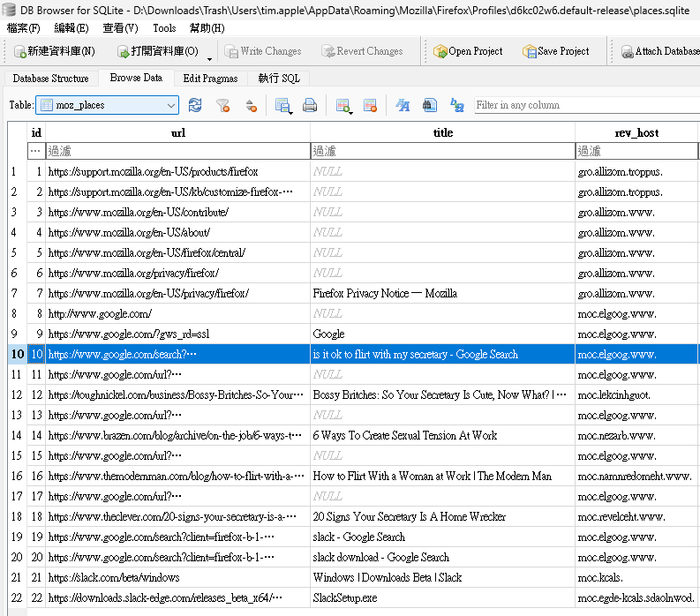700x616 pixels.
Task: Click the print table icon
Action: tap(309, 105)
